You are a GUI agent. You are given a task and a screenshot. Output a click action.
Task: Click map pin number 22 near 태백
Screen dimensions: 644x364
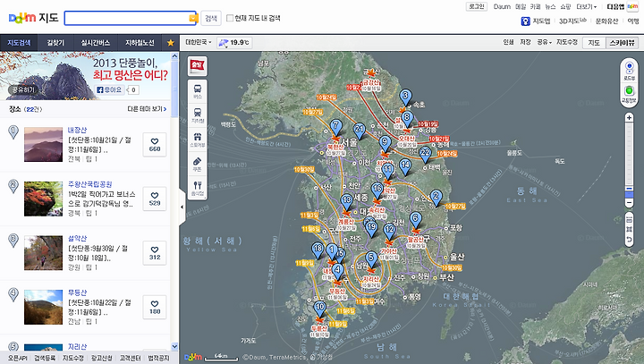[425, 155]
